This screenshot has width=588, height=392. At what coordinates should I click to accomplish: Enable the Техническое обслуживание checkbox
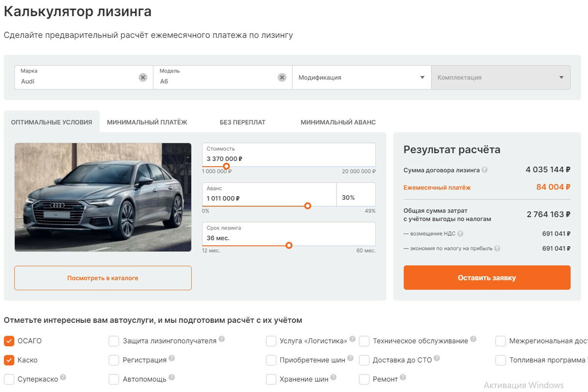[x=364, y=341]
